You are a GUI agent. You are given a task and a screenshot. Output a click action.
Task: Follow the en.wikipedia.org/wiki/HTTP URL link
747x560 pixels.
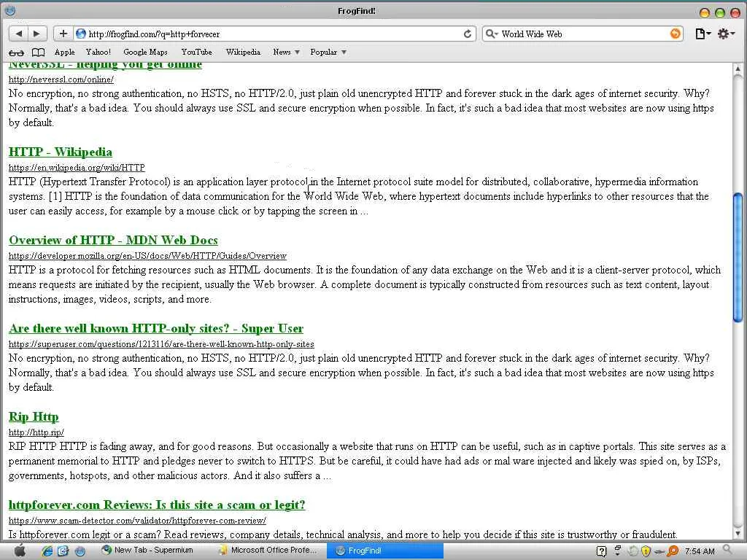pos(77,168)
